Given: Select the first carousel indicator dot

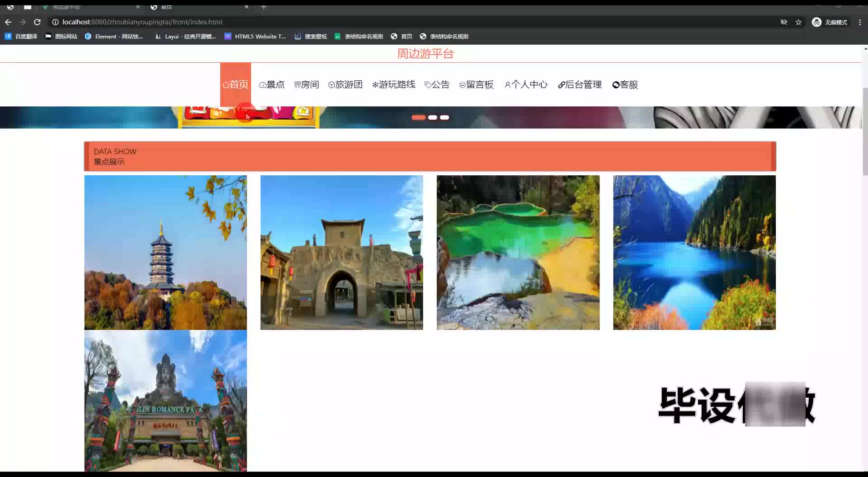Looking at the screenshot, I should pos(418,117).
